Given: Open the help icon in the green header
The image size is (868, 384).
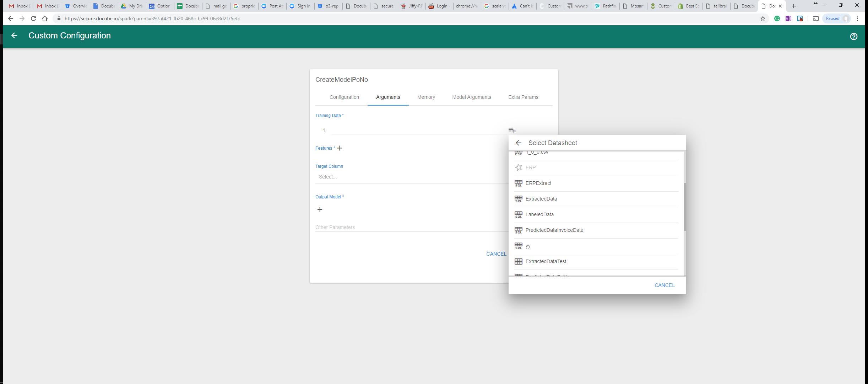Looking at the screenshot, I should click(x=854, y=36).
